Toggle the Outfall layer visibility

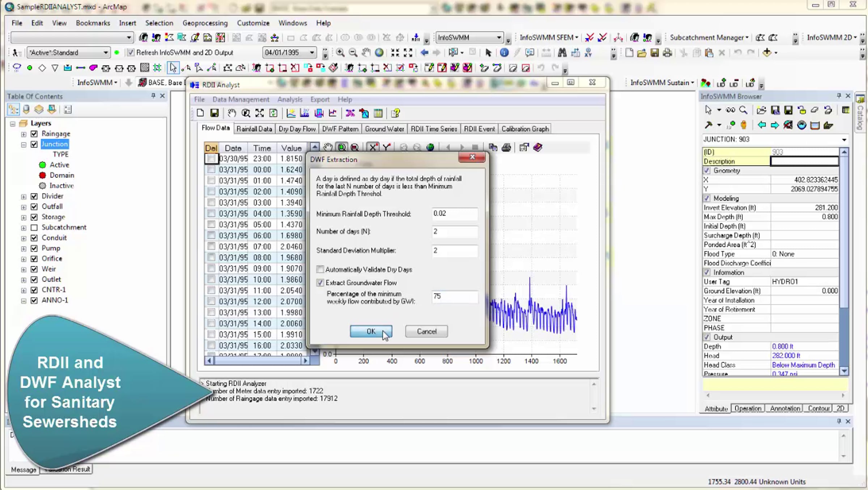click(x=34, y=207)
